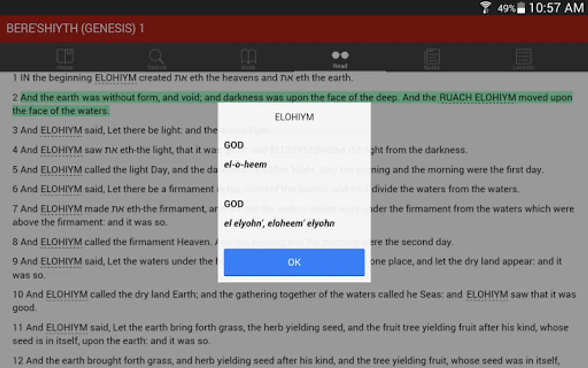Click the OK button in dialog
Image resolution: width=588 pixels, height=368 pixels.
294,262
